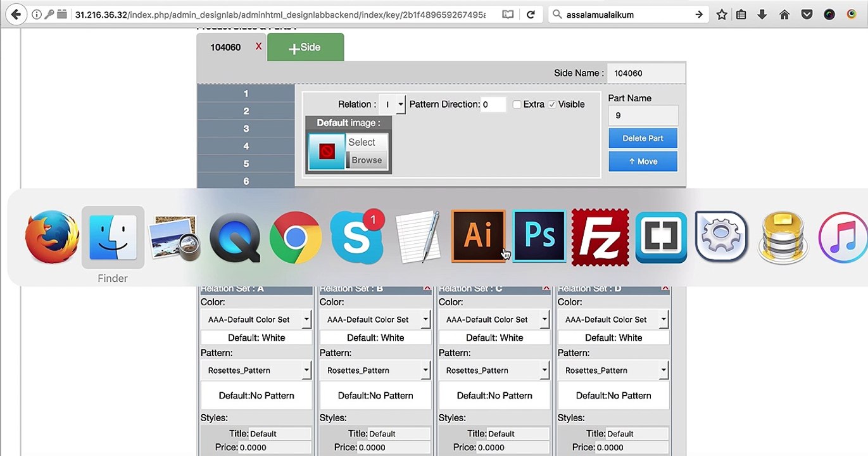Show the bookmarks list icon
Viewport: 868px width, 456px height.
pos(741,15)
